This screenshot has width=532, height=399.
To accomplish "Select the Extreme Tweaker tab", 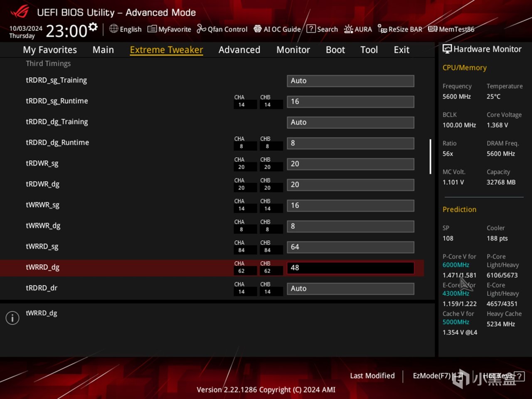I will coord(166,50).
